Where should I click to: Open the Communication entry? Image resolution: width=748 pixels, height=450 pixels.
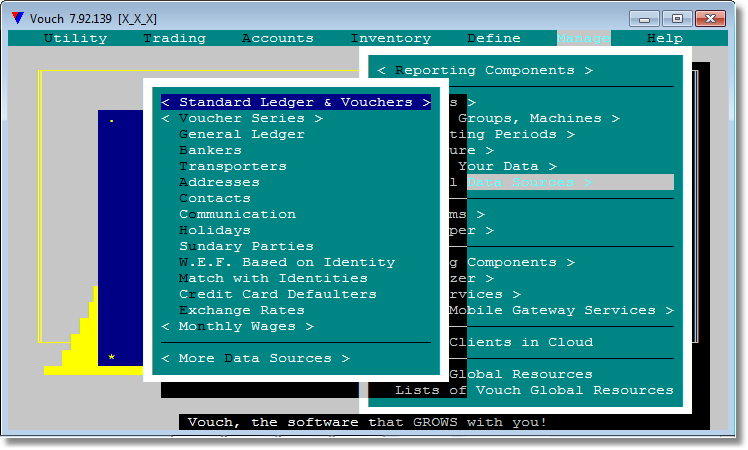pos(237,214)
